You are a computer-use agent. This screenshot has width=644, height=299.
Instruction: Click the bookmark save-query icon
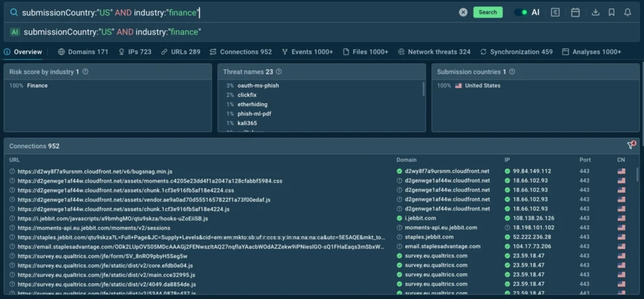point(611,13)
